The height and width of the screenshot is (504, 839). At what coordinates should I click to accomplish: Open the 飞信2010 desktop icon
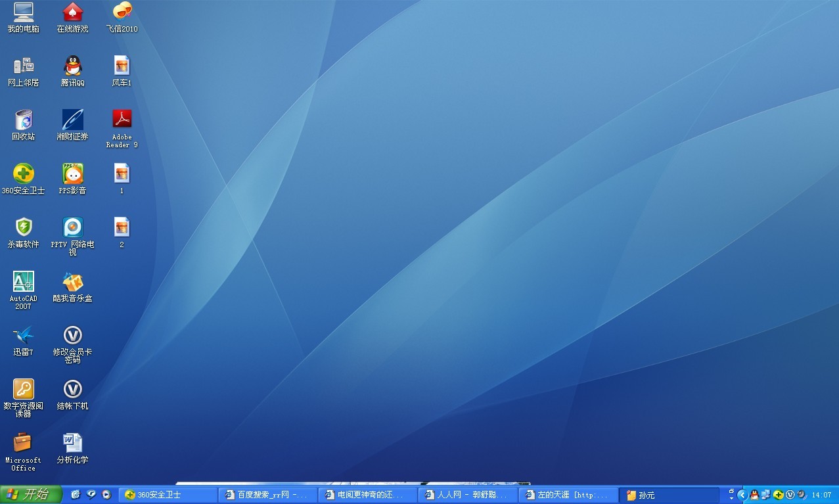(x=122, y=12)
